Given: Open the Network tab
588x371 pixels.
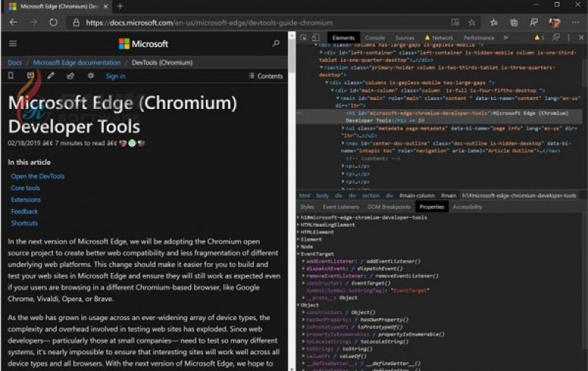Looking at the screenshot, I should click(x=439, y=38).
